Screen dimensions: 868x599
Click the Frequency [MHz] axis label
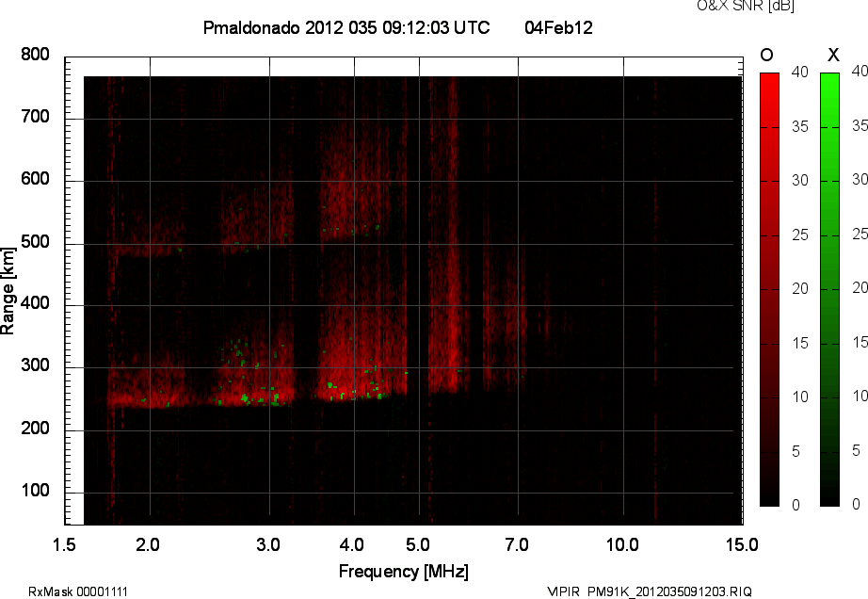pos(403,571)
